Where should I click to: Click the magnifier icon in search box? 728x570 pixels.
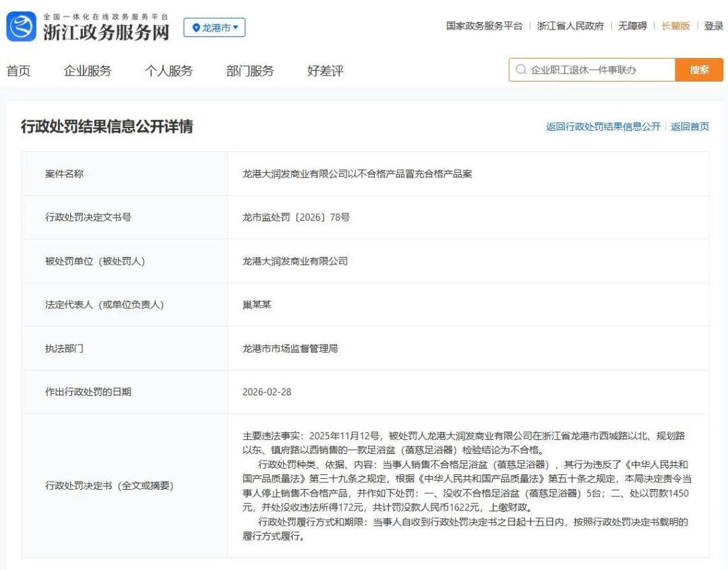(x=521, y=69)
